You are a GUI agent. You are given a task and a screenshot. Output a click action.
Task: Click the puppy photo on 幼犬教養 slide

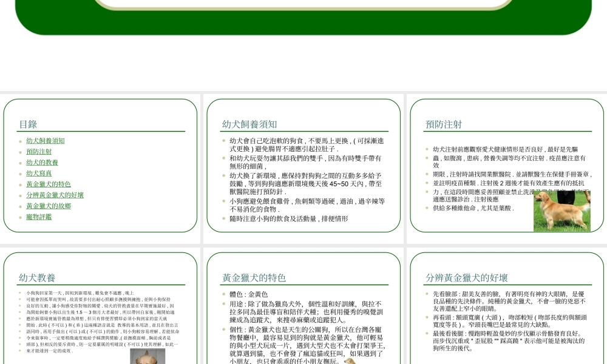point(148,357)
